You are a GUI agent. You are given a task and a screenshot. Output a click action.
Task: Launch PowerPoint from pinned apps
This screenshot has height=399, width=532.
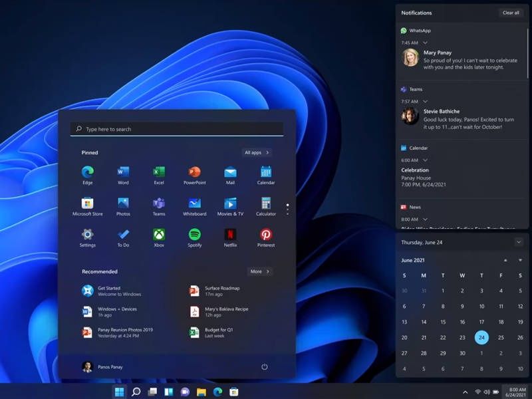click(x=194, y=175)
